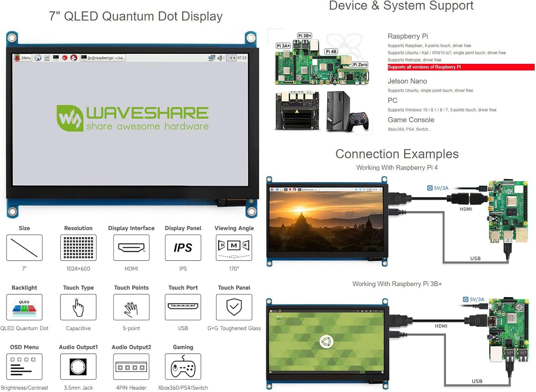Click the Touch Points five-finger hand icon

tap(131, 307)
